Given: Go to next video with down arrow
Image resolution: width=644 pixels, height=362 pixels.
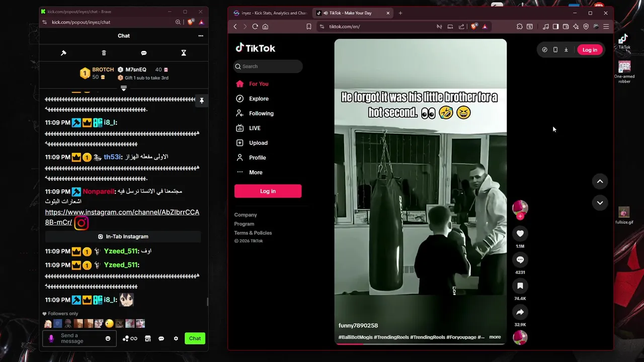Looking at the screenshot, I should coord(600,203).
